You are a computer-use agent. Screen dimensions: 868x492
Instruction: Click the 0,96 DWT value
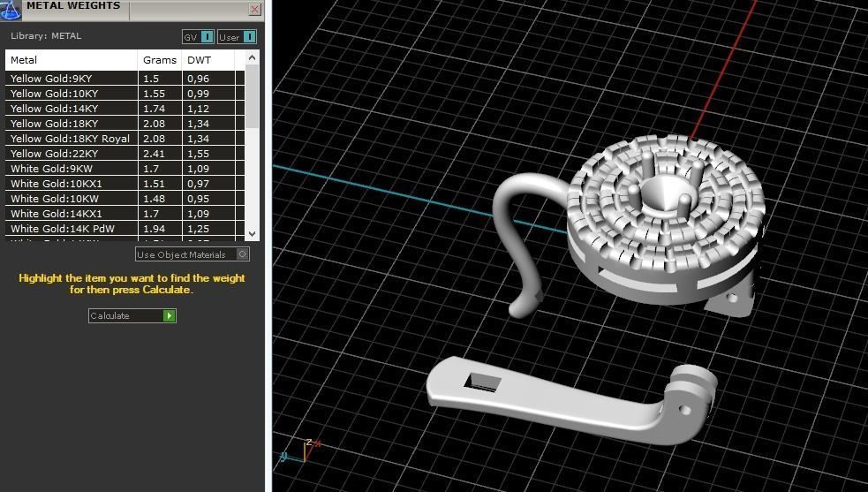click(x=198, y=79)
